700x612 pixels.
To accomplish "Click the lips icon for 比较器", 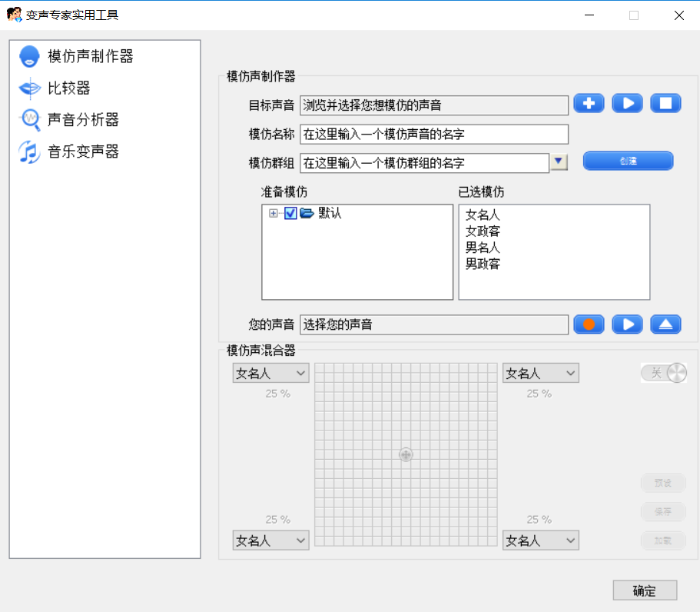I will coord(30,88).
